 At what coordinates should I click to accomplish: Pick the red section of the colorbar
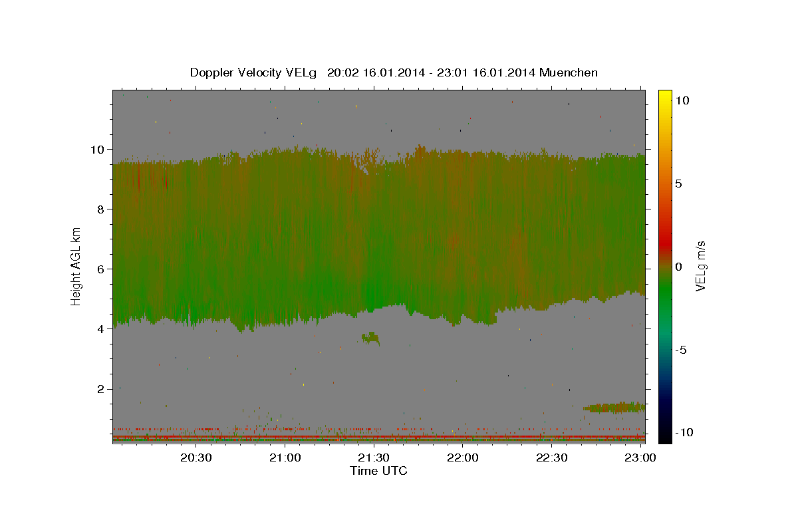(664, 243)
